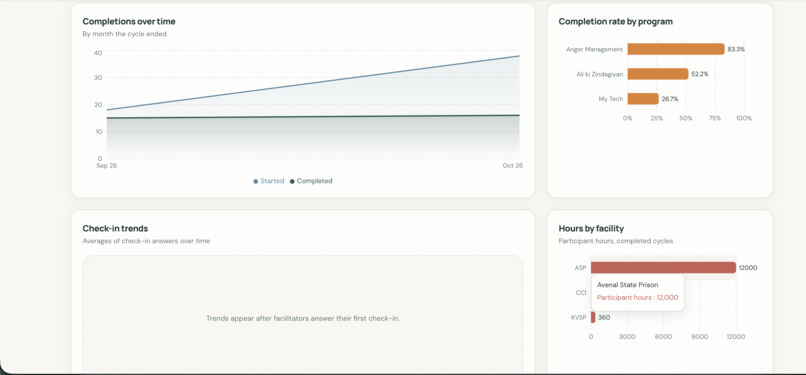Click the Ali ki Zindagiyan orange bar
This screenshot has width=806, height=375.
tap(658, 74)
